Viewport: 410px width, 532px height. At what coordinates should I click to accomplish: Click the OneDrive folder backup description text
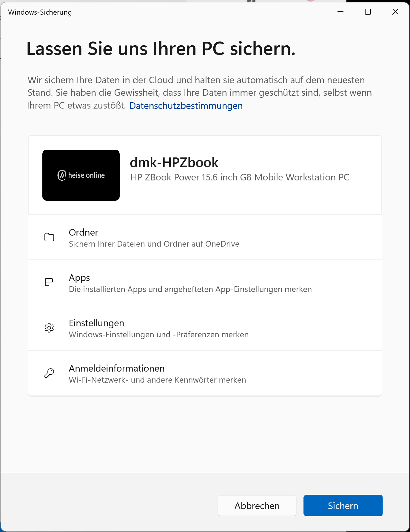[154, 244]
